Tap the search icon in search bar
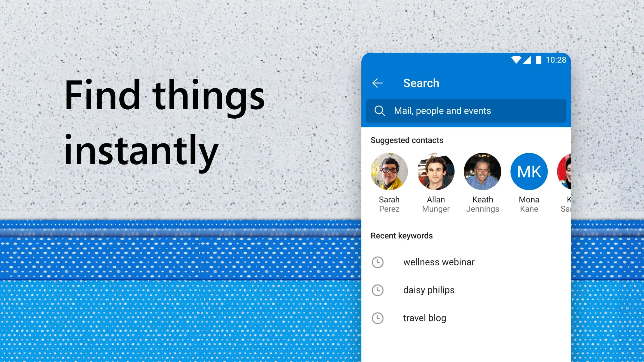The image size is (644, 362). [x=379, y=110]
